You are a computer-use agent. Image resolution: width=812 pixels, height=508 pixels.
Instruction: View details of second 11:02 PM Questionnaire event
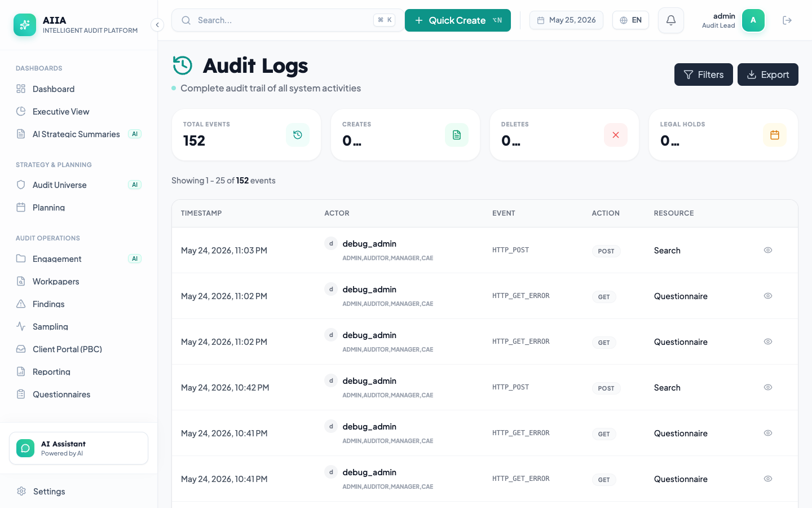coord(768,341)
